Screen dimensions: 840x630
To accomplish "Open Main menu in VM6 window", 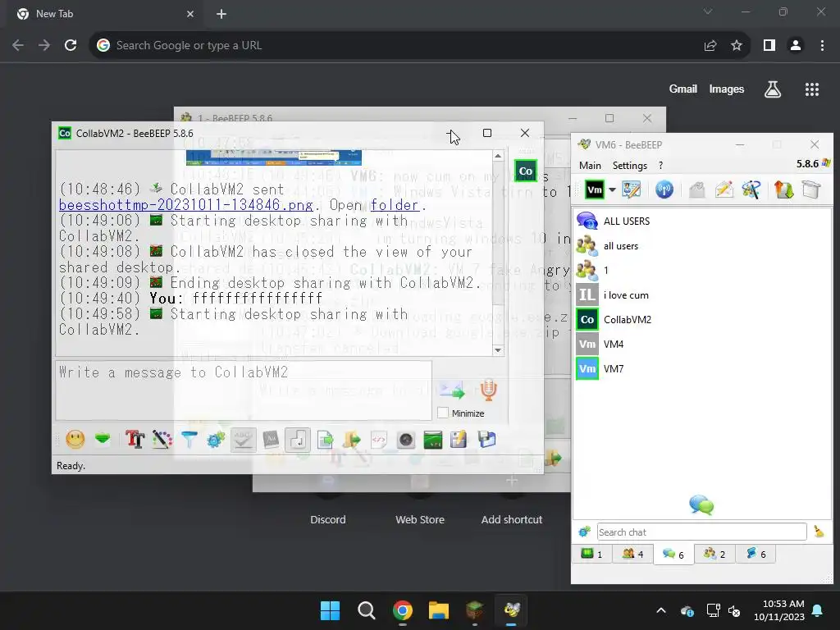I will point(590,166).
